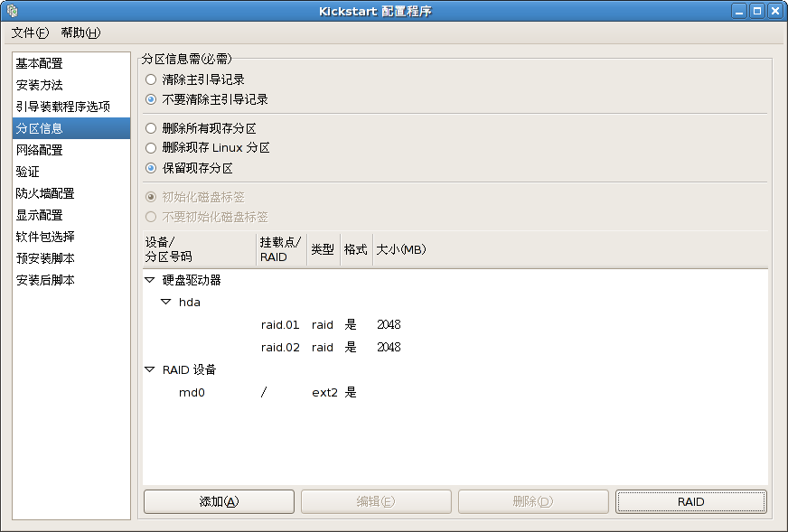
Task: Open 显示配置 section
Action: point(70,215)
